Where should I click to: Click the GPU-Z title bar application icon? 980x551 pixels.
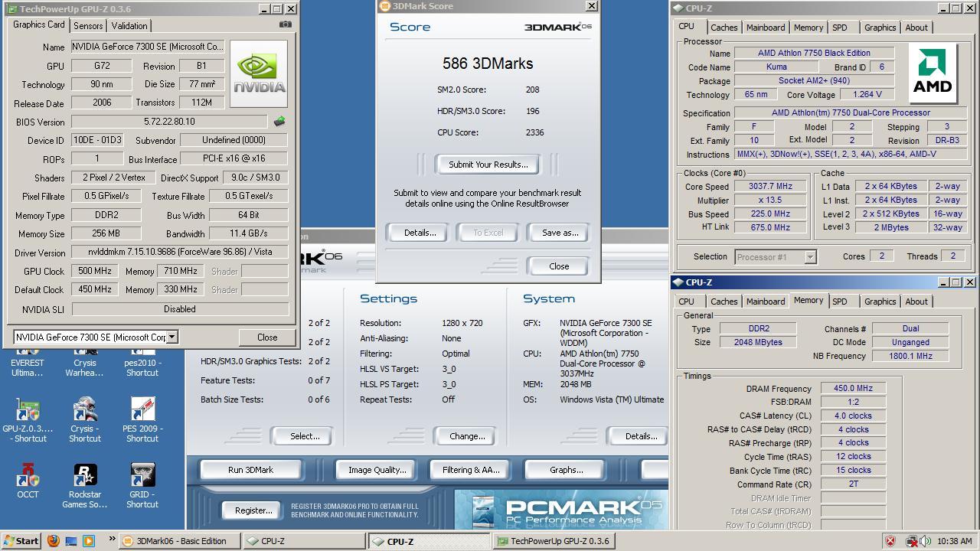pyautogui.click(x=11, y=9)
